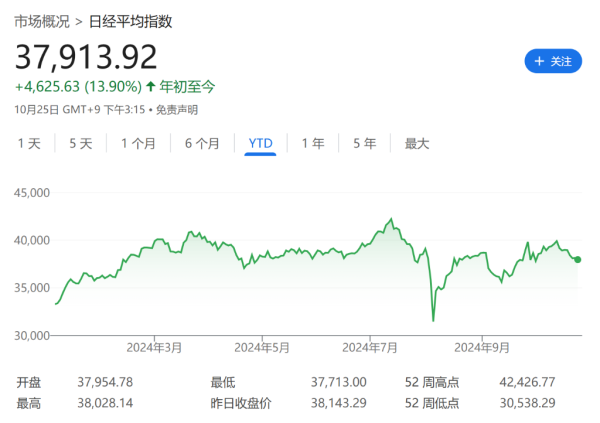
Task: Click the 35,000 y-axis label
Action: (32, 288)
